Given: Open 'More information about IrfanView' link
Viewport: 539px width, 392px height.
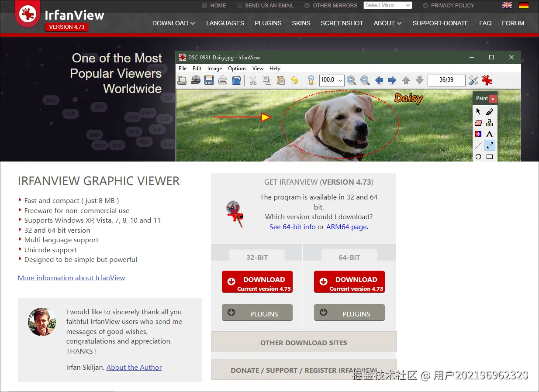Looking at the screenshot, I should (72, 278).
